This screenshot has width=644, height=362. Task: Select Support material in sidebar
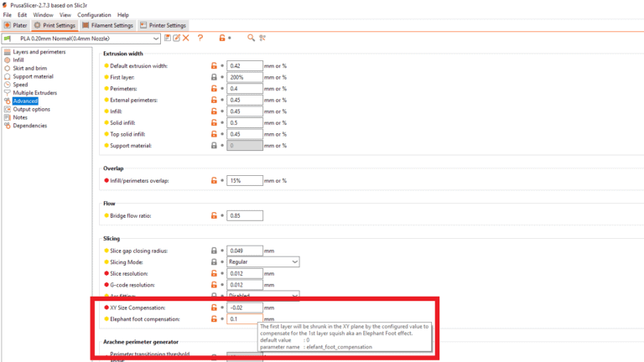coord(33,76)
